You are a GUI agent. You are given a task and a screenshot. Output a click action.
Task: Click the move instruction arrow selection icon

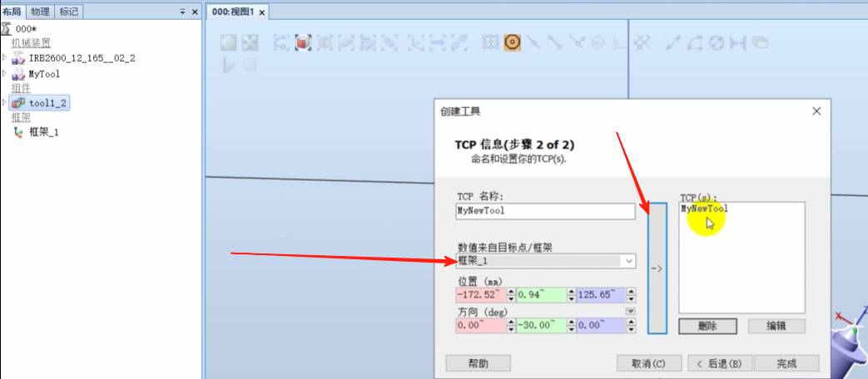pyautogui.click(x=437, y=42)
